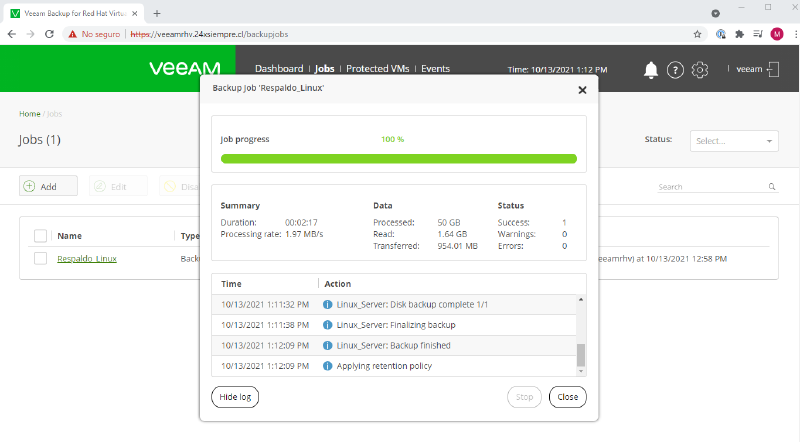
Task: Click info icon for Backup finished
Action: click(x=328, y=346)
